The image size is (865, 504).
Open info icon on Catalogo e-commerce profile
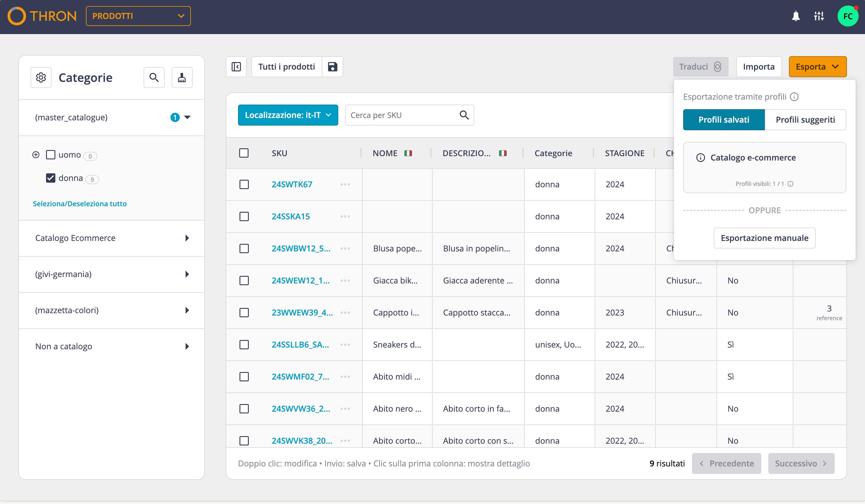(701, 158)
